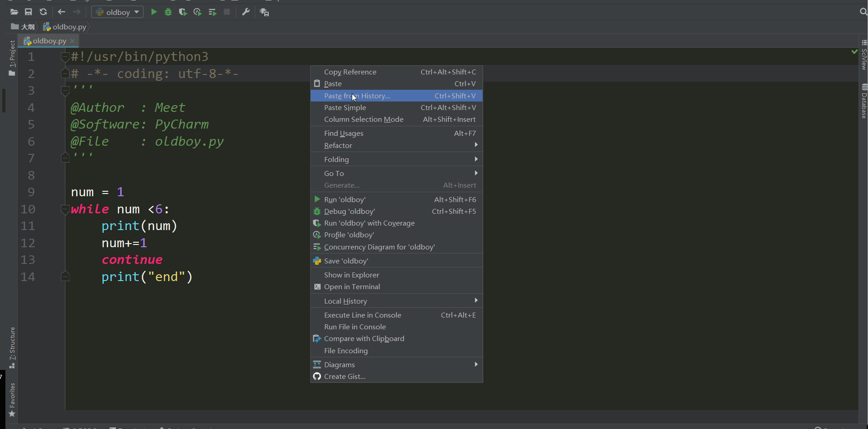The image size is (868, 429).
Task: Click the toolbar Run with Coverage shield icon
Action: click(x=183, y=12)
